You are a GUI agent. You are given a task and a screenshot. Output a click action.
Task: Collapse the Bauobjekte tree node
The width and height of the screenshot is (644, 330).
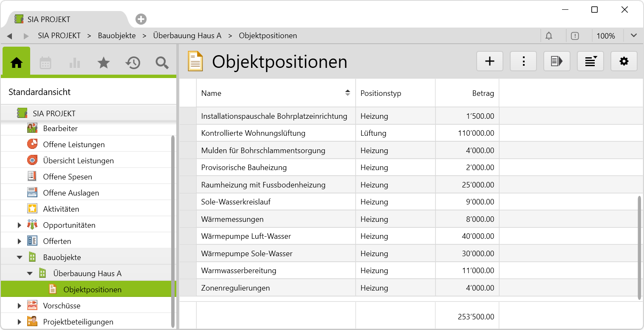(20, 257)
